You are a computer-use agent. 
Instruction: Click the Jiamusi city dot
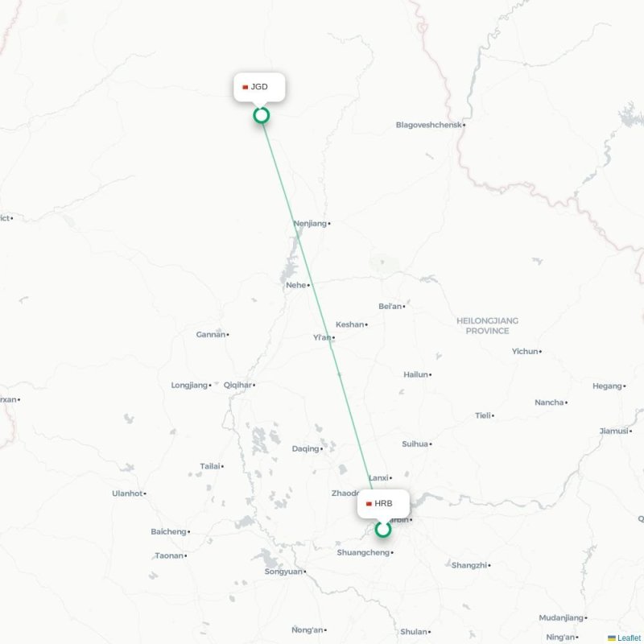point(631,431)
